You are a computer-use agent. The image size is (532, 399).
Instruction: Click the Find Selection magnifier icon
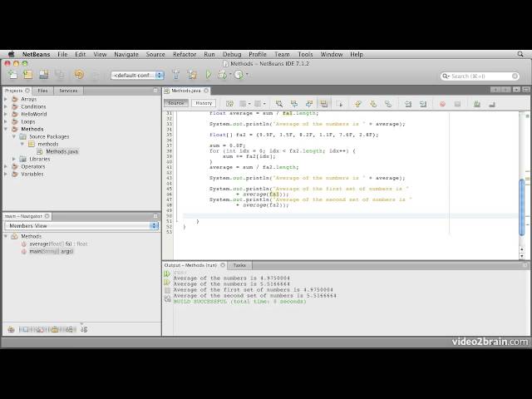(x=279, y=103)
